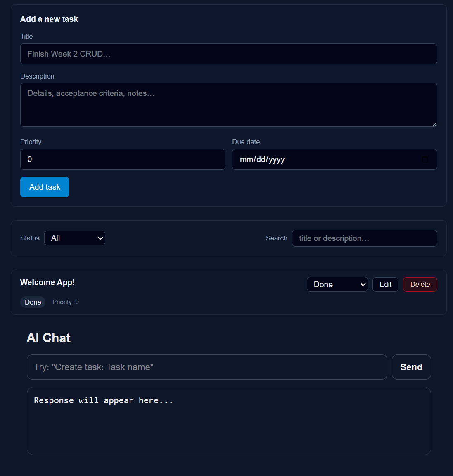This screenshot has width=453, height=476.
Task: Click the textarea resize grip
Action: [434, 124]
